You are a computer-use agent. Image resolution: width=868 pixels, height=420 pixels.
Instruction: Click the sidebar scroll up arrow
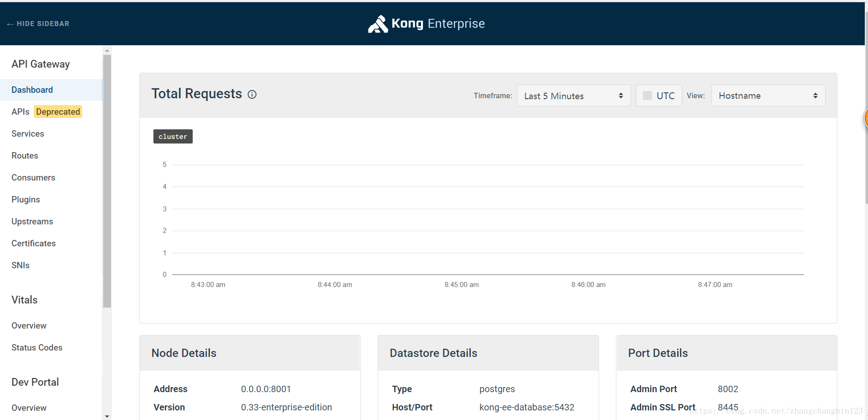107,51
